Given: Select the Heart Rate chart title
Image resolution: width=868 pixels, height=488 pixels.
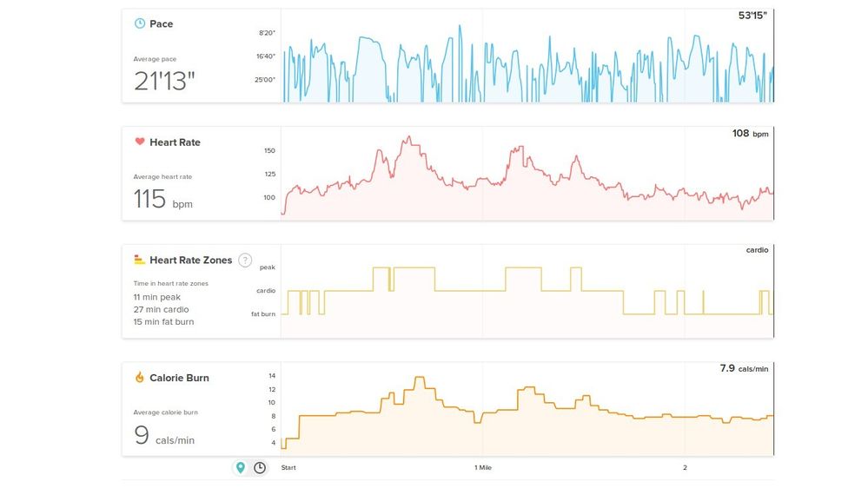Looking at the screenshot, I should click(x=175, y=142).
